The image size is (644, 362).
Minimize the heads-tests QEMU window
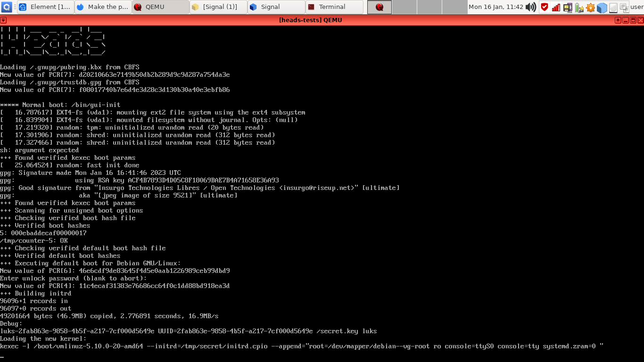[x=625, y=20]
